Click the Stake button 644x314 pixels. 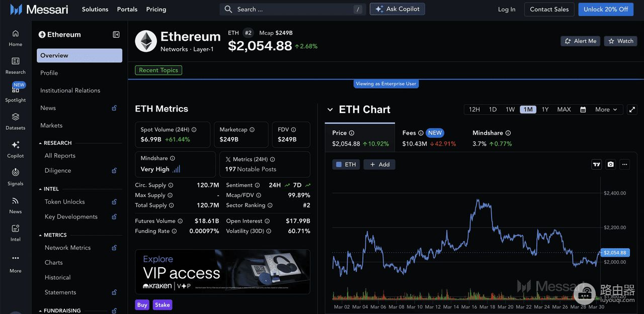click(x=163, y=305)
